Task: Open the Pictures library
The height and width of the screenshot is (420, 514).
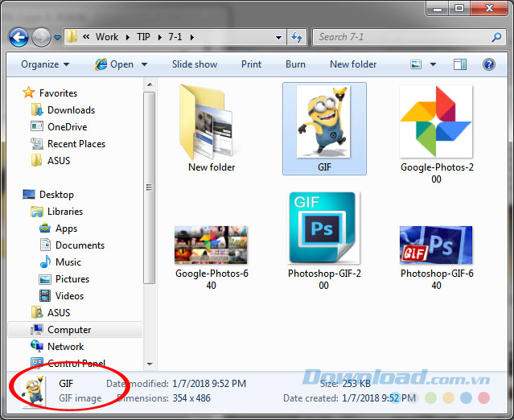Action: (72, 279)
